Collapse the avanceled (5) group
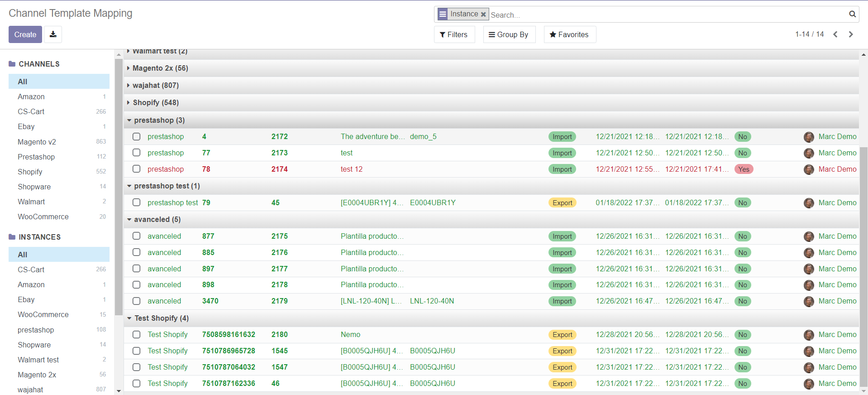Viewport: 868px width, 395px height. 157,219
